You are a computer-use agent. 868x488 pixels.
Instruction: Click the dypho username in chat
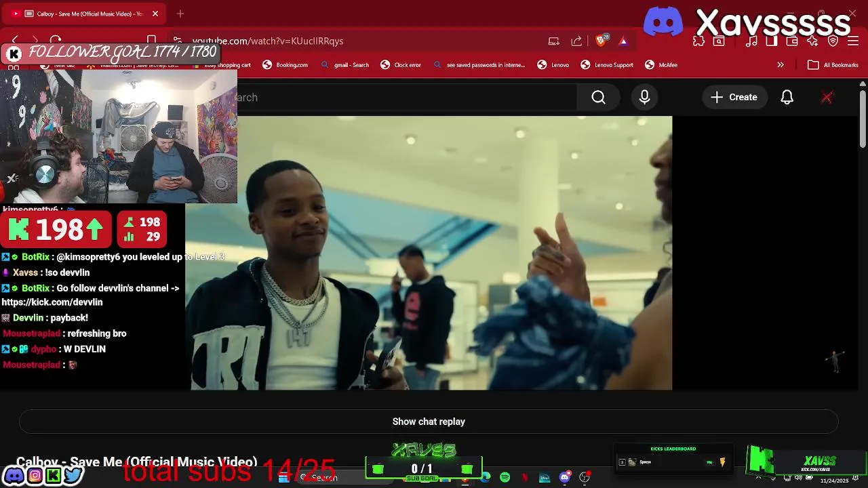[43, 349]
